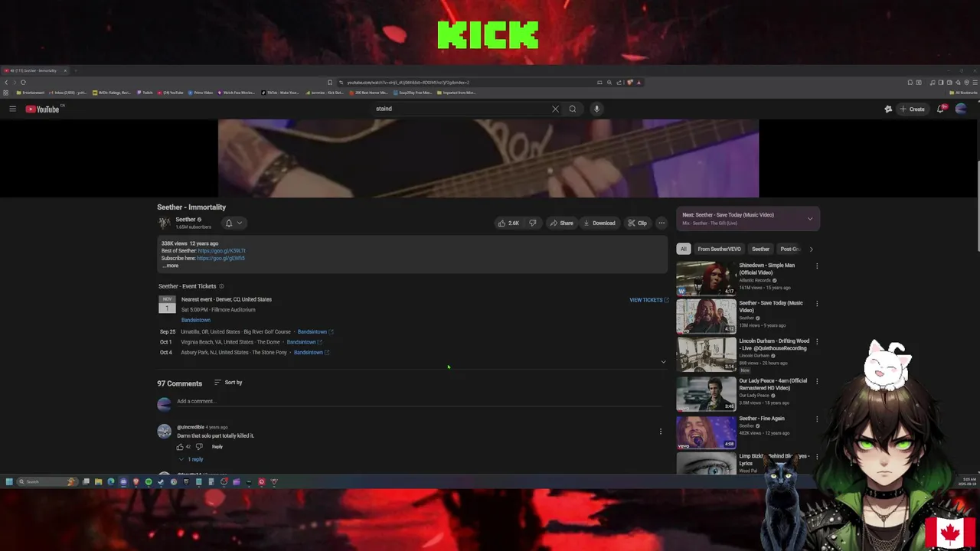Viewport: 980px width, 551px height.
Task: Select the All filter chip
Action: 684,249
